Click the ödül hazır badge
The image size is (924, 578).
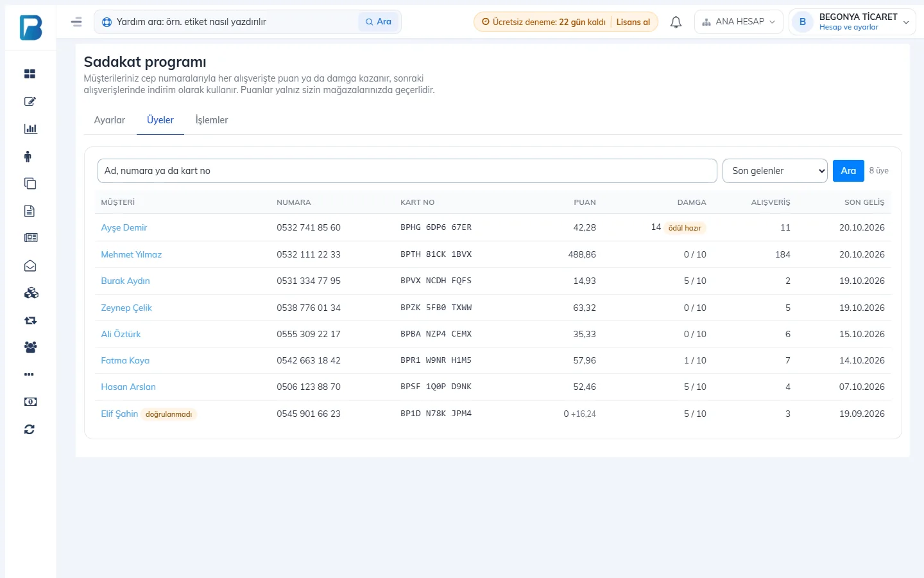[685, 228]
